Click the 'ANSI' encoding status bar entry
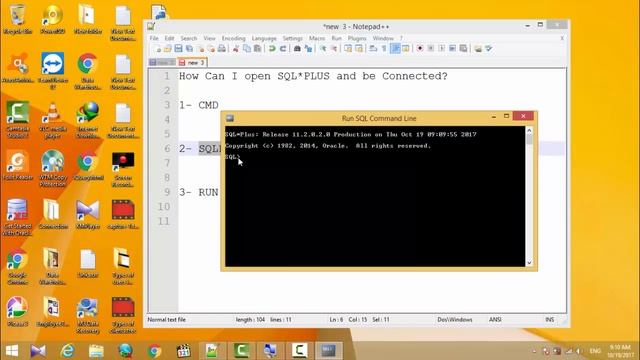 pos(495,320)
